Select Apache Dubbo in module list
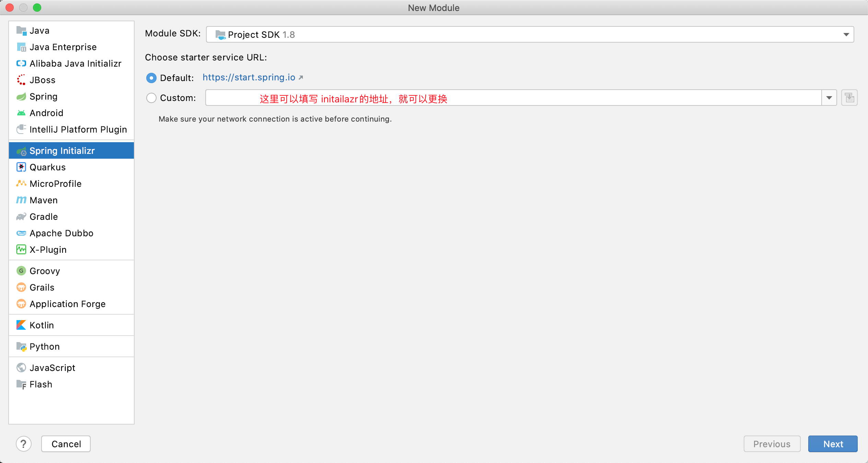Screen dimensions: 868x463 61,233
